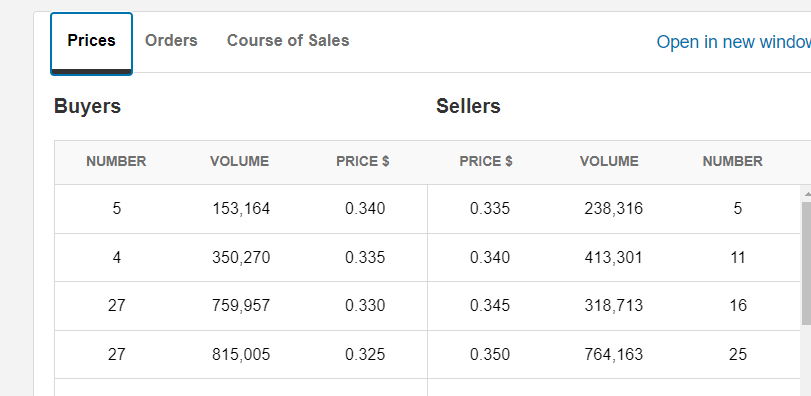Select buyer volume 815,005

(241, 354)
